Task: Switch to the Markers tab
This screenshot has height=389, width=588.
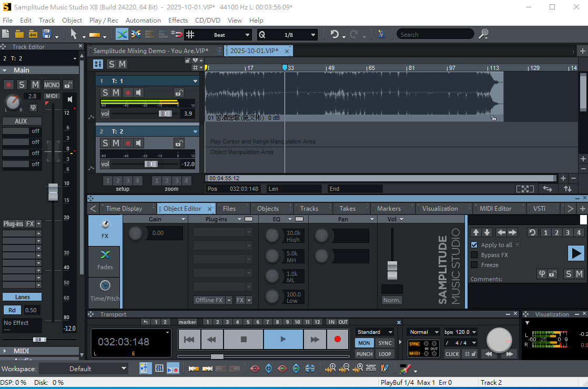Action: click(x=389, y=208)
